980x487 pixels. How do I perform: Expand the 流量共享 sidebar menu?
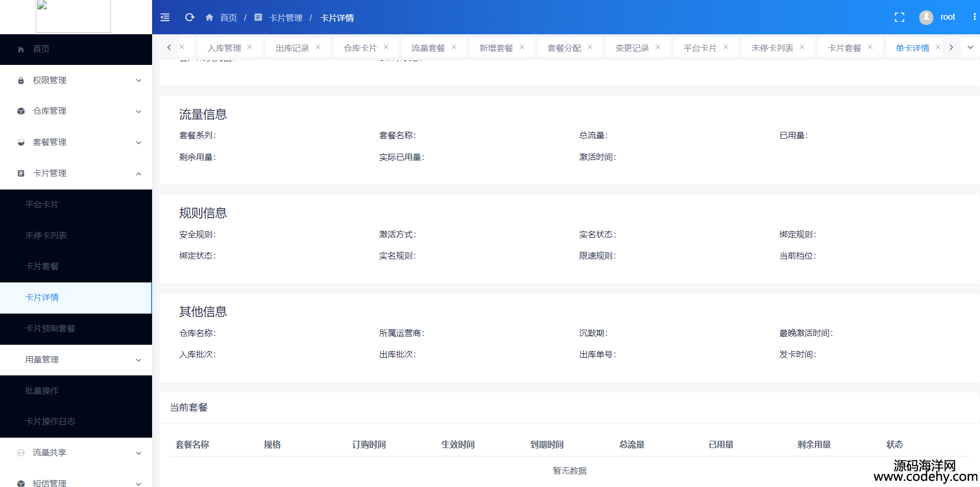tap(76, 453)
